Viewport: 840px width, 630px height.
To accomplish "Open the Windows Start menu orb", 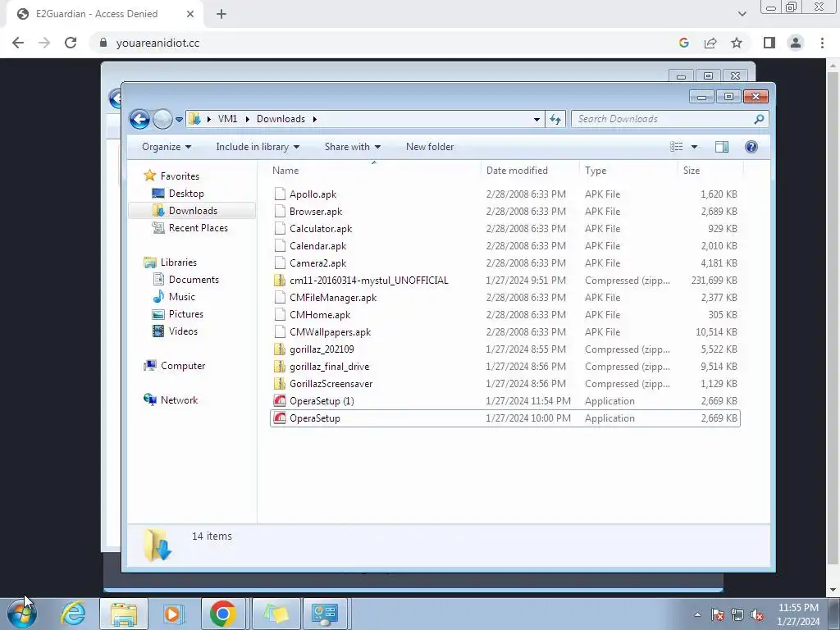I will [22, 614].
